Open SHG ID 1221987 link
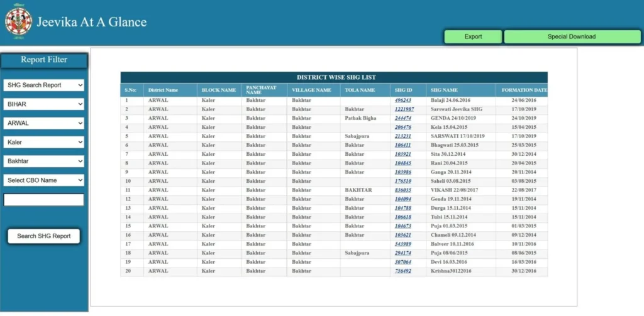Screen dimensions: 644x316 (404, 109)
